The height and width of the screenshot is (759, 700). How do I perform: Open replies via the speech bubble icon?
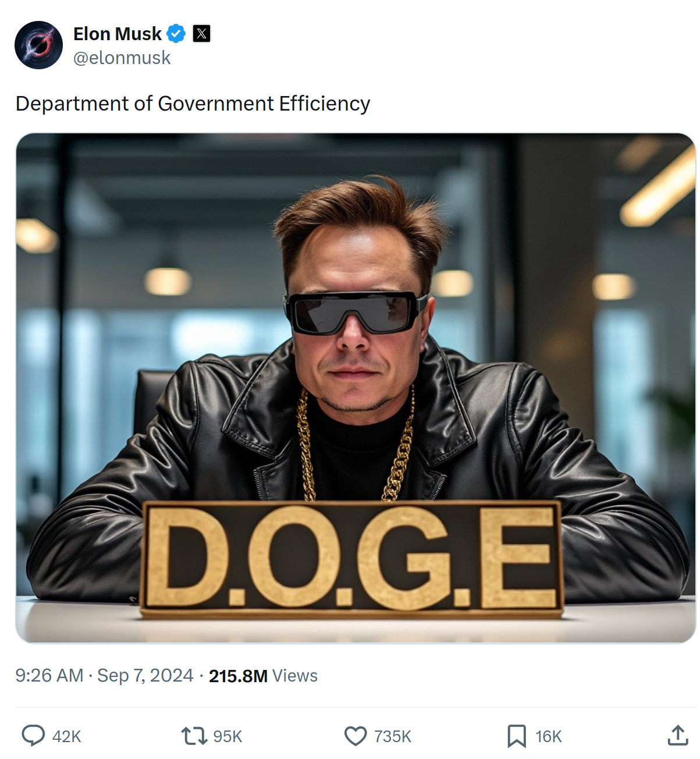(33, 736)
